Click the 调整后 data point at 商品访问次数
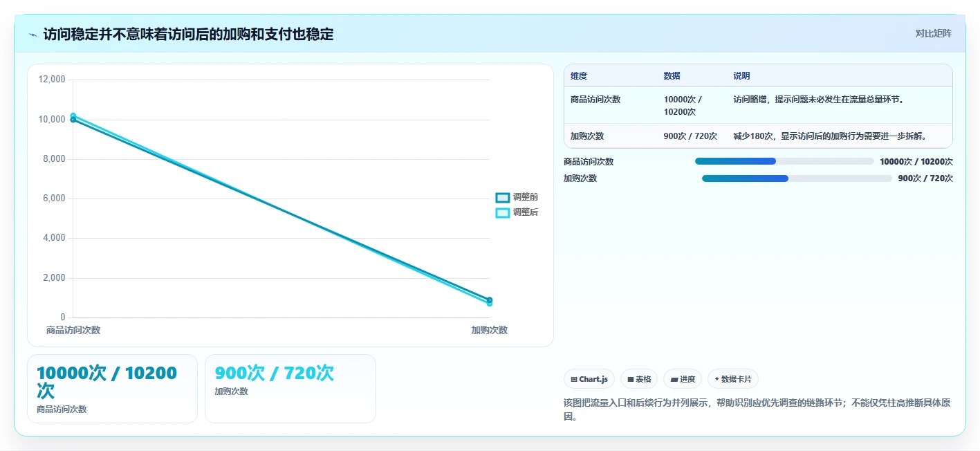Image resolution: width=980 pixels, height=451 pixels. pyautogui.click(x=73, y=116)
